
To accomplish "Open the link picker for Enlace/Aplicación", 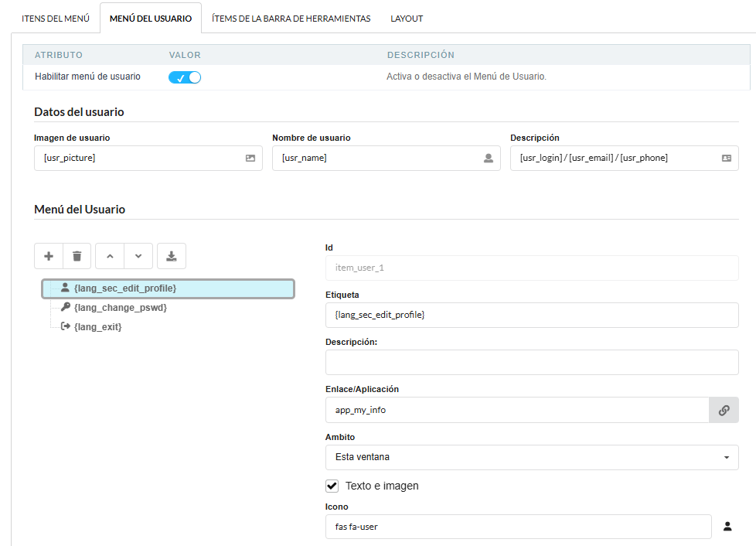I will click(724, 409).
